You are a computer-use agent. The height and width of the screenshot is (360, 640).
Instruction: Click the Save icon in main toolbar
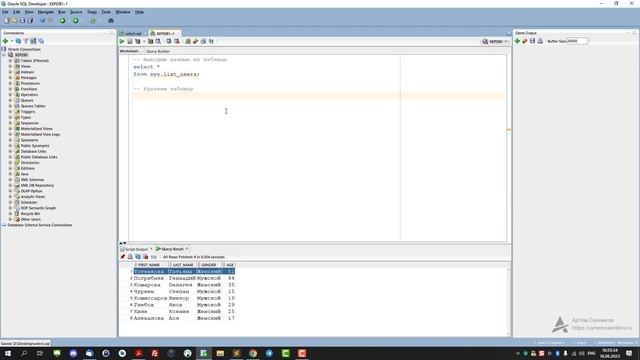tap(22, 20)
